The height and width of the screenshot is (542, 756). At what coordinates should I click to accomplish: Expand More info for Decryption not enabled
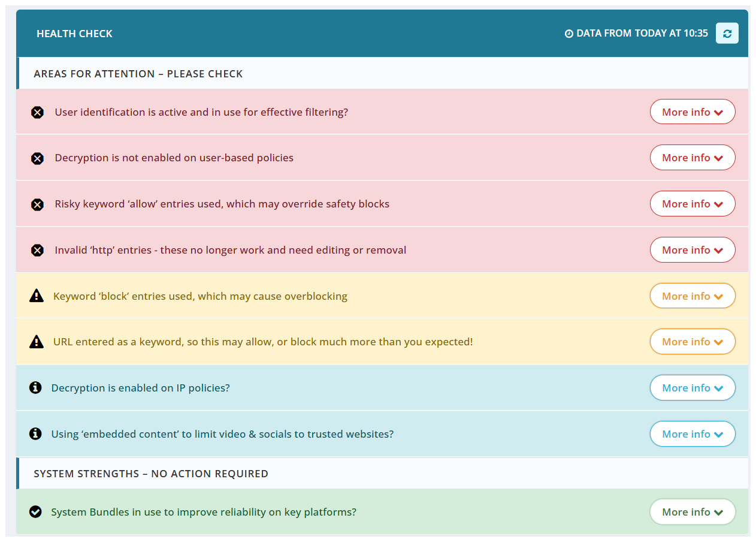click(x=692, y=158)
